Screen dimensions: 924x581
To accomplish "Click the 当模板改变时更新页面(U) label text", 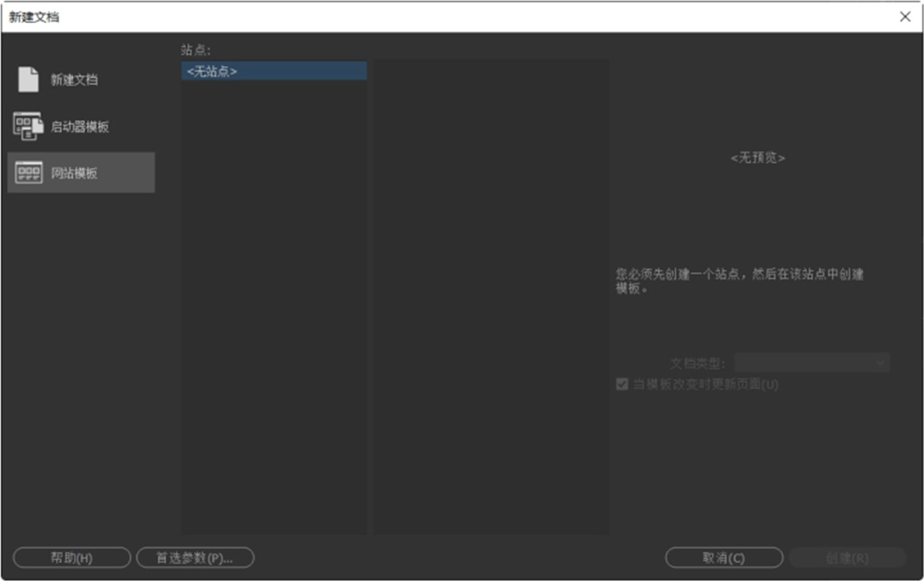I will click(705, 384).
